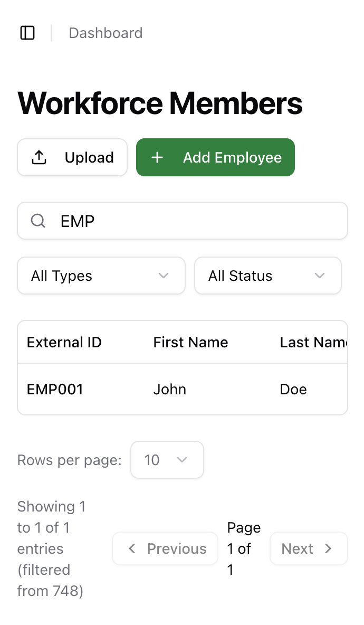364x625 pixels.
Task: Open the All Status filter dropdown
Action: click(267, 276)
